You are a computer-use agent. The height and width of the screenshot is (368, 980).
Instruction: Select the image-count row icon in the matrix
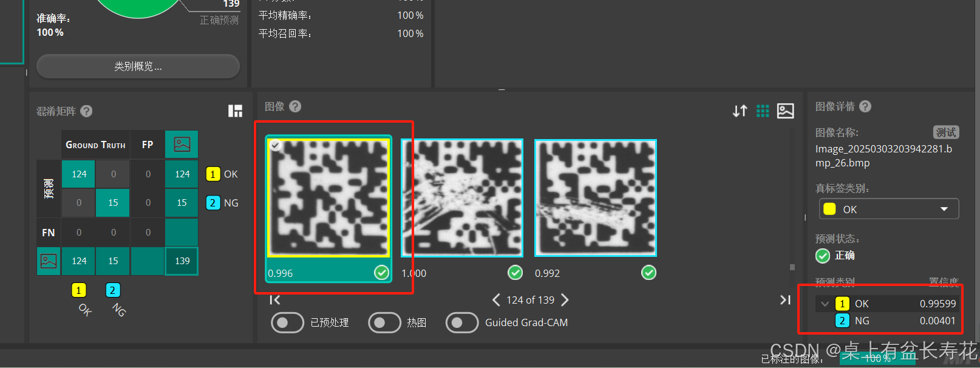point(49,261)
